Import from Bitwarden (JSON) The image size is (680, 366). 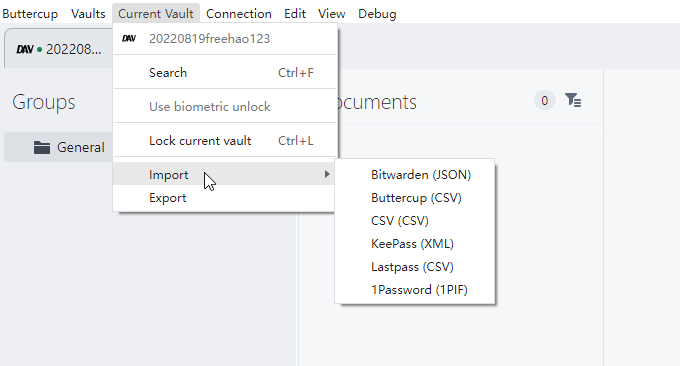tap(415, 175)
